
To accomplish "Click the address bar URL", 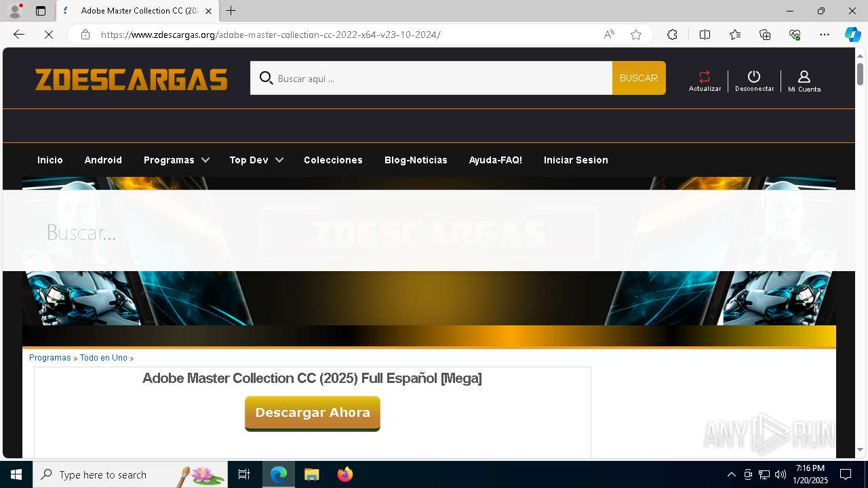I will pyautogui.click(x=271, y=35).
